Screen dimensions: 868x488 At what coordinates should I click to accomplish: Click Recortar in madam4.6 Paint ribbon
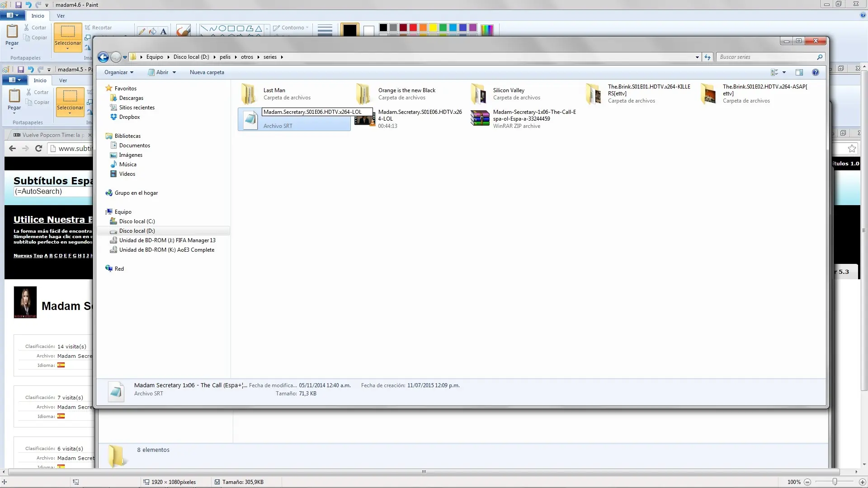[x=98, y=28]
